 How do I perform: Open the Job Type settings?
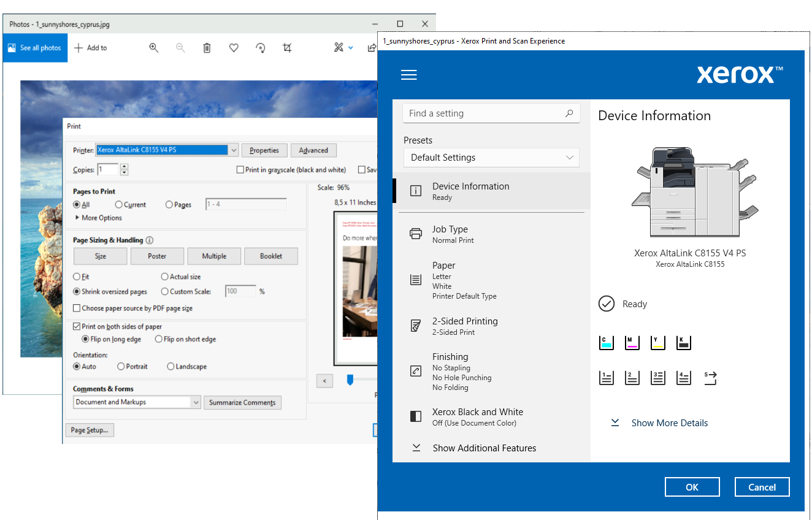(x=491, y=234)
